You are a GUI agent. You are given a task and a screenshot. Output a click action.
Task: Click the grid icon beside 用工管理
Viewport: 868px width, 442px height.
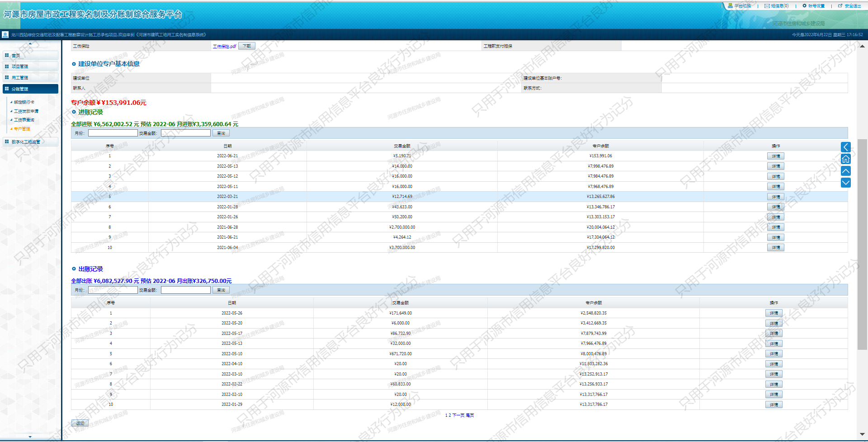click(7, 78)
